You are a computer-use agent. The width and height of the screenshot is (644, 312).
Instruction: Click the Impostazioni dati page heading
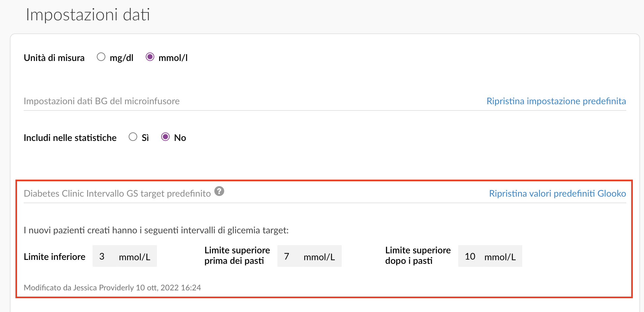88,15
